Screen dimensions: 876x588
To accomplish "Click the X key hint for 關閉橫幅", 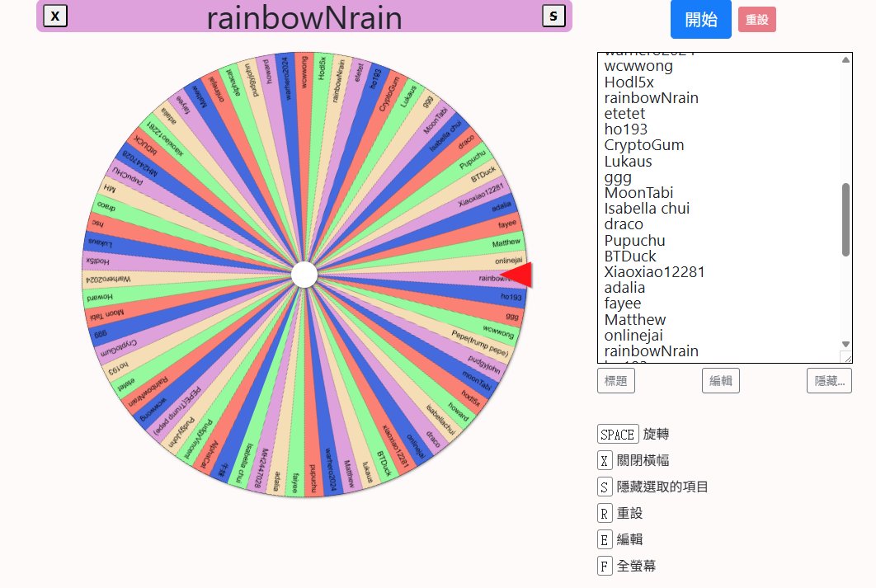I will (x=604, y=461).
